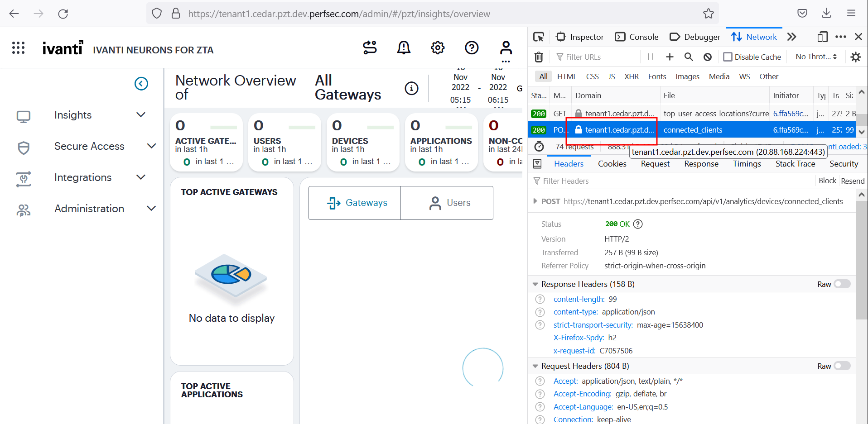Toggle Raw switch for Request Headers
Image resolution: width=868 pixels, height=424 pixels.
(x=842, y=366)
